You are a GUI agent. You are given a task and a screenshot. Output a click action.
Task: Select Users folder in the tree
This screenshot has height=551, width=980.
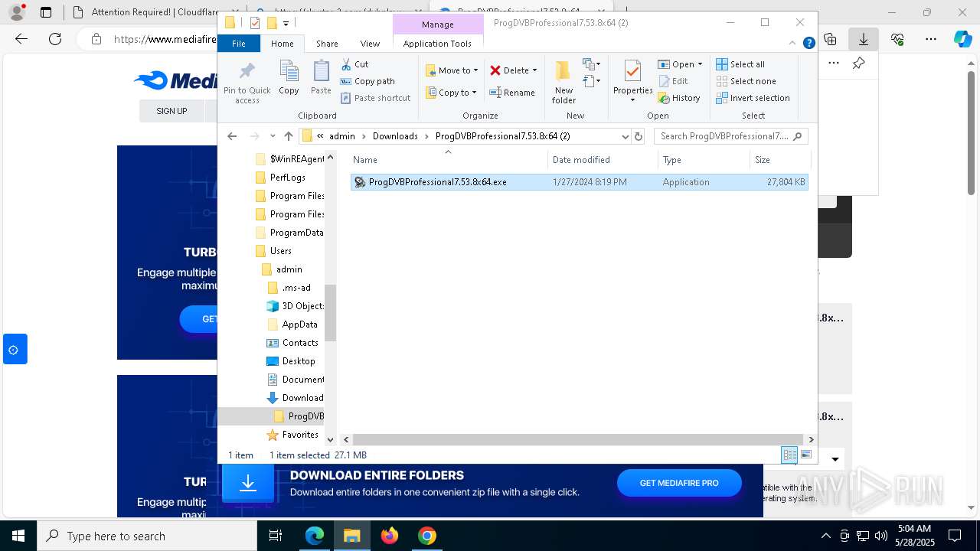click(273, 251)
